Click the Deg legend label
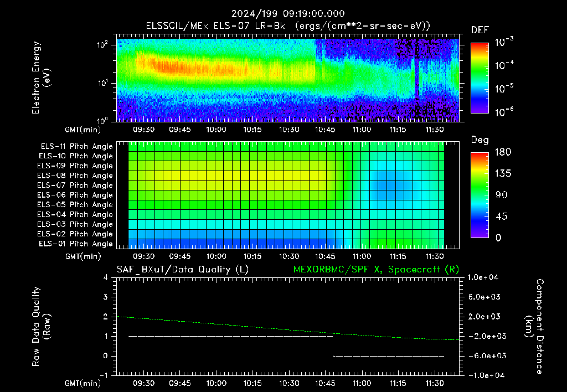Screen dimensions: 567x392 (x=480, y=140)
